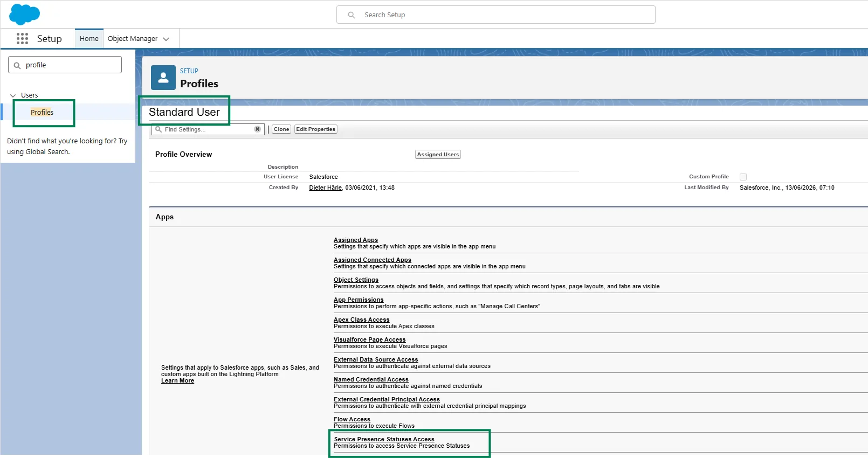Viewport: 868px width, 458px height.
Task: Open Apex Class Access link
Action: point(361,320)
